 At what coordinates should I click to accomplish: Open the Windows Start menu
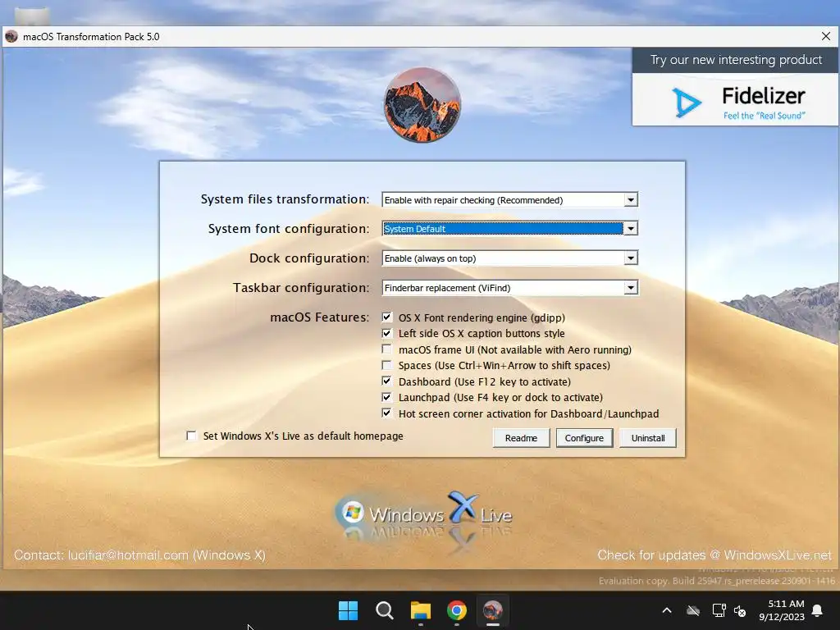[x=348, y=610]
